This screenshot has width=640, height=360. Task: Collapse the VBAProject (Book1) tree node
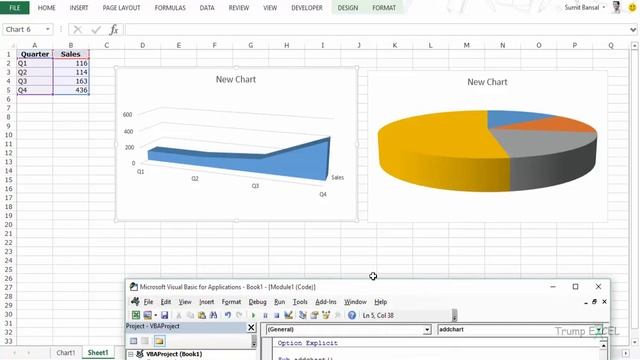[131, 354]
